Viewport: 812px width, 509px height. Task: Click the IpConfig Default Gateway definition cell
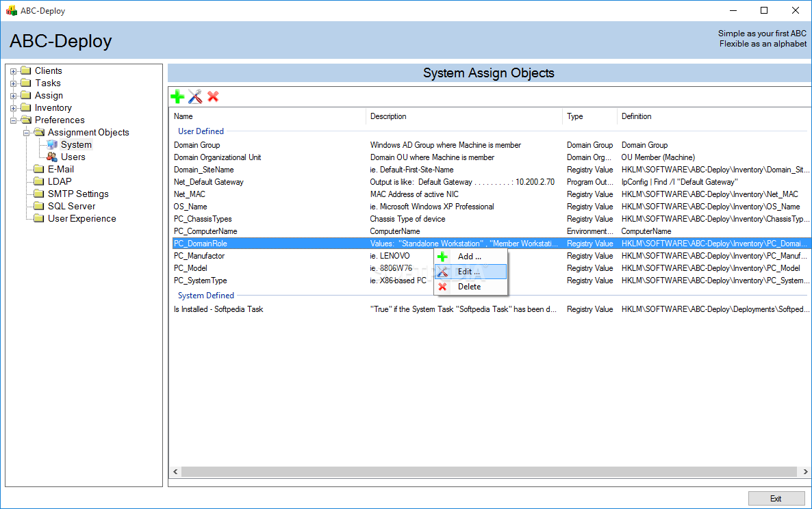(679, 182)
